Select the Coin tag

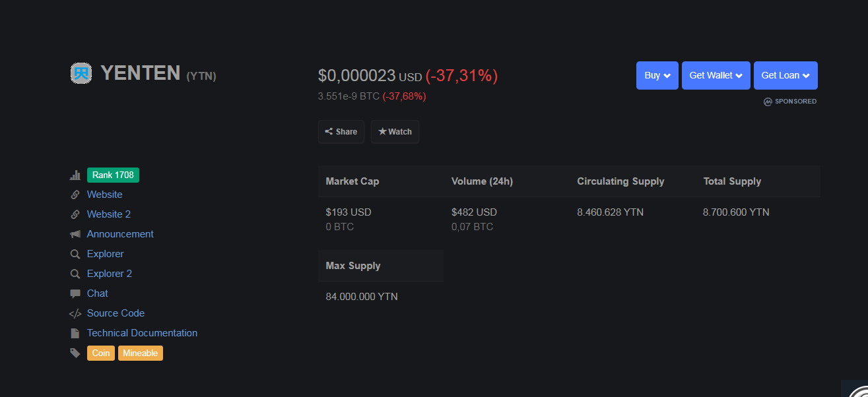pos(101,353)
